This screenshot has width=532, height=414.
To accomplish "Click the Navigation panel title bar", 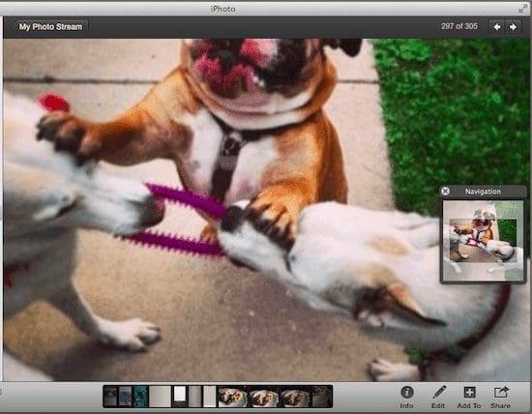I will pos(483,192).
